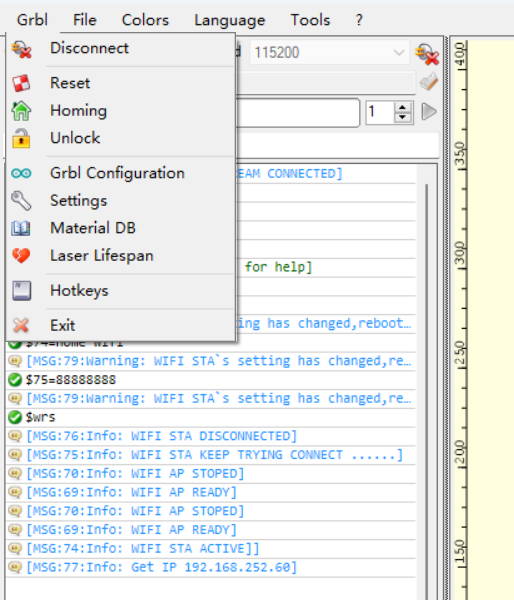
Task: Select WIFI STA DISCONNECTED log line
Action: click(x=211, y=436)
